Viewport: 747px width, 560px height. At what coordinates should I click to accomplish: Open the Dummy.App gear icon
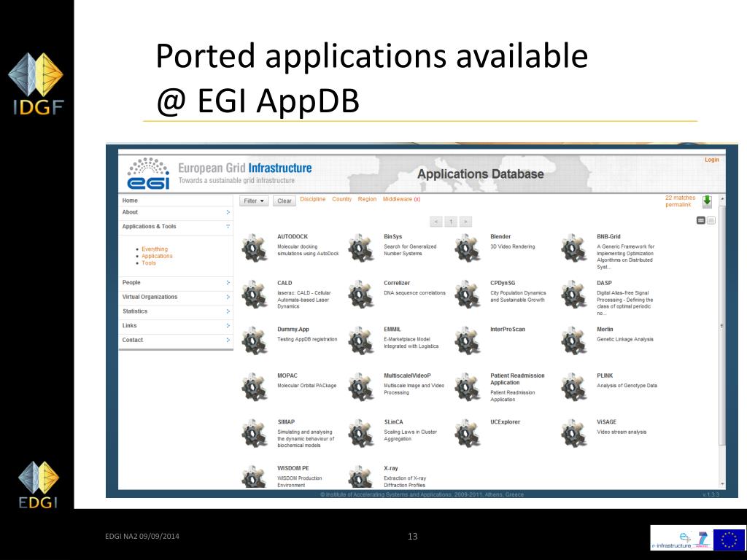tap(255, 341)
